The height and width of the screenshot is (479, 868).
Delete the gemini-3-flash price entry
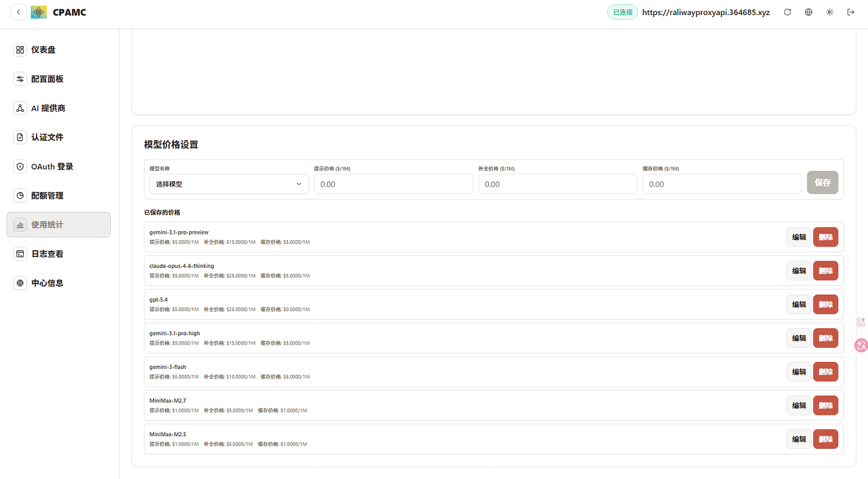coord(826,372)
